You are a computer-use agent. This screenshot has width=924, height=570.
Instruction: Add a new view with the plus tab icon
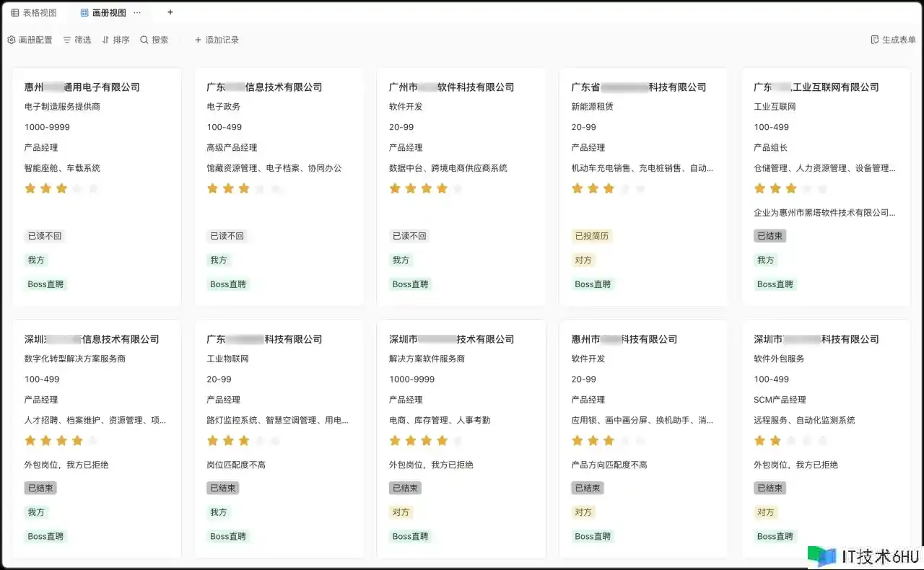170,12
